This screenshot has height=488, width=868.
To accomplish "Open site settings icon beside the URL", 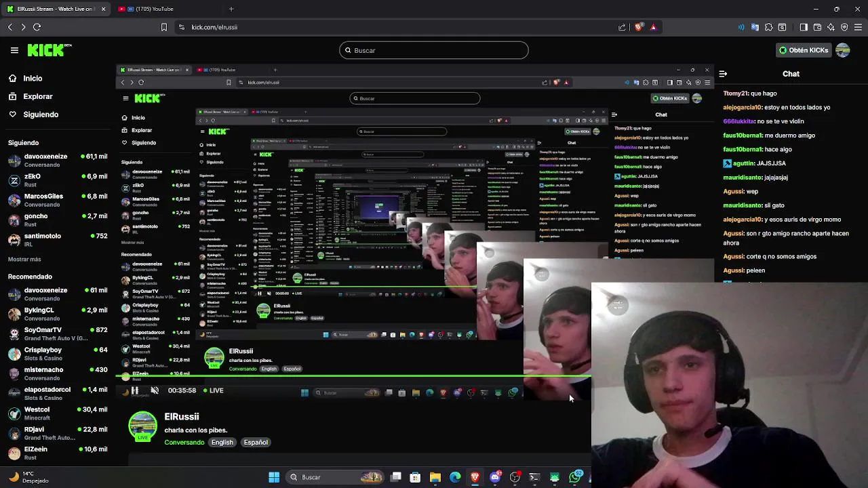I will [181, 27].
